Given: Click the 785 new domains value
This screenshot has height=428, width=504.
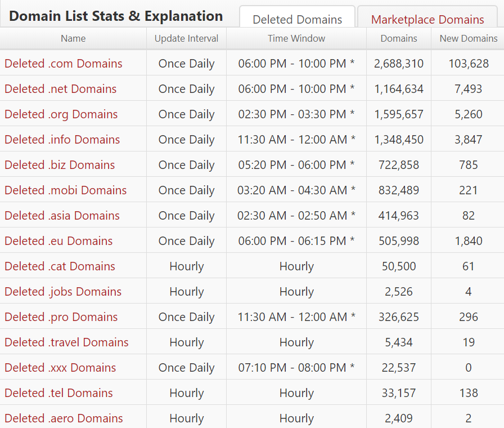Looking at the screenshot, I should coord(469,165).
